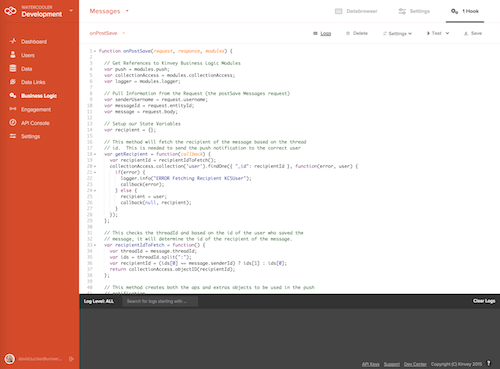
Task: Click the Save button
Action: pyautogui.click(x=473, y=33)
